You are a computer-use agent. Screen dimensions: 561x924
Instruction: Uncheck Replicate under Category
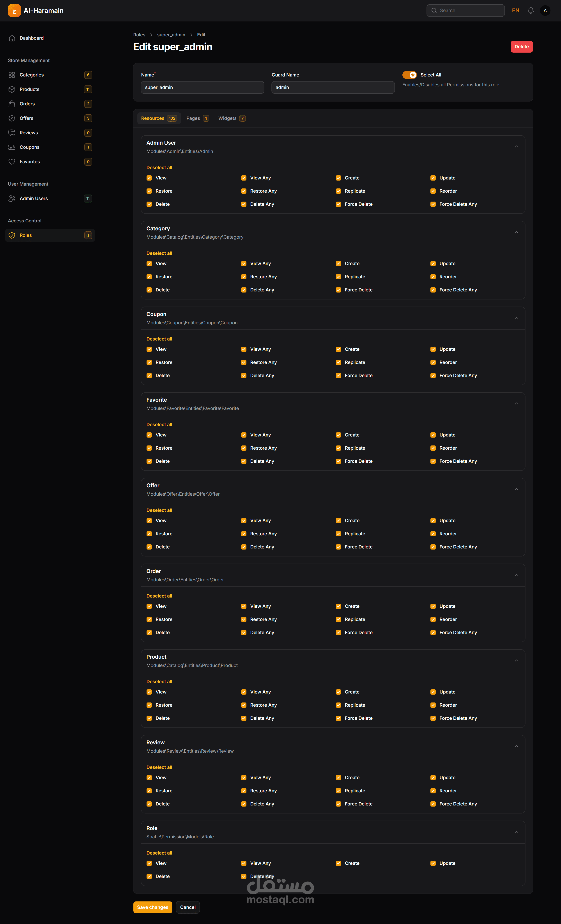click(338, 277)
